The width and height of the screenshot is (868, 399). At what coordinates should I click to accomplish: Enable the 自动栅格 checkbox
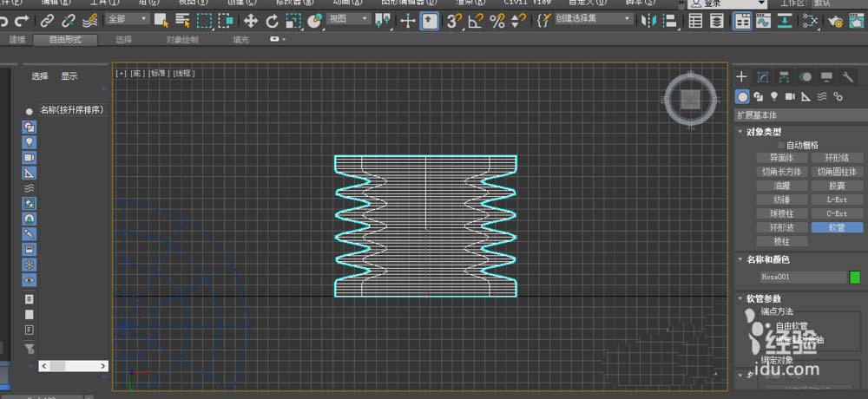(x=782, y=145)
